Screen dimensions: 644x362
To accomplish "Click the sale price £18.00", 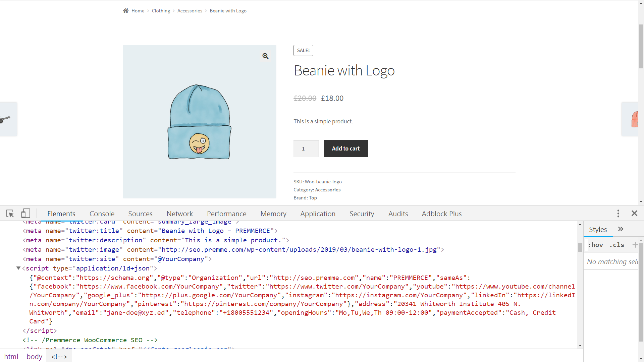I will coord(332,98).
